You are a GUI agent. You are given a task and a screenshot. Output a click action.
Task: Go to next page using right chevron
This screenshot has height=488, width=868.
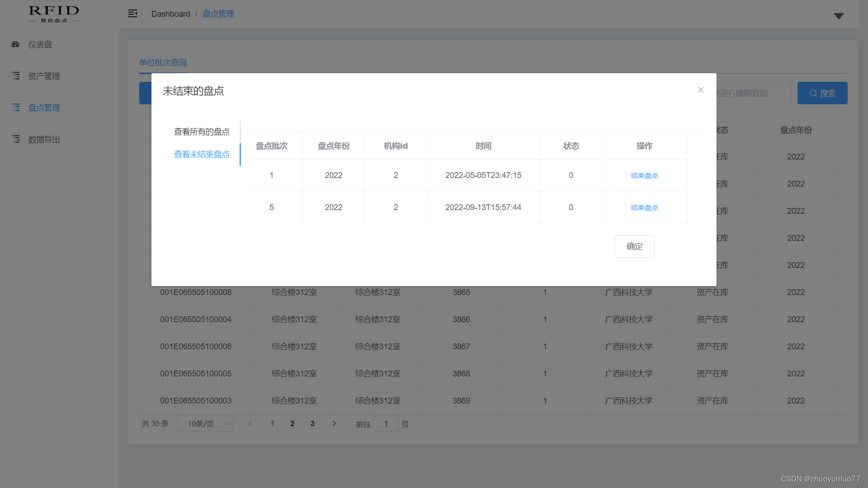(x=334, y=424)
